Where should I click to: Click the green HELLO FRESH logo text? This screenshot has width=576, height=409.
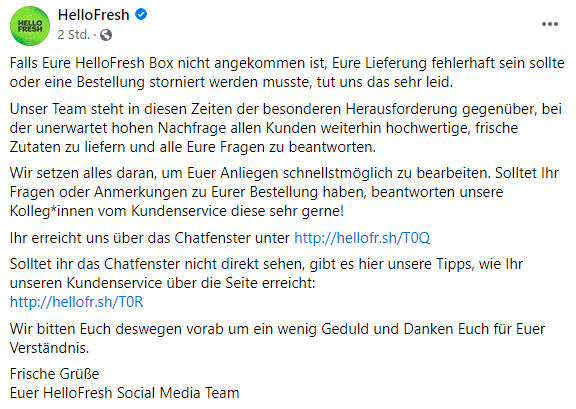[30, 26]
